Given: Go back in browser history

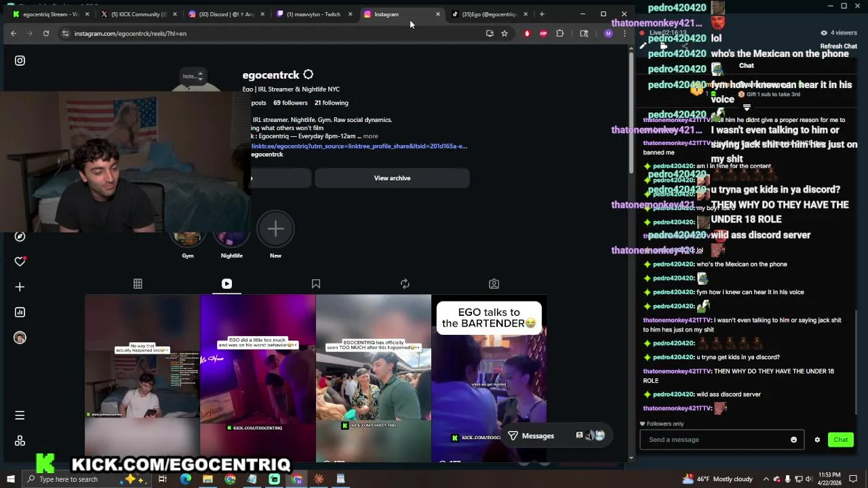Looking at the screenshot, I should pyautogui.click(x=14, y=33).
